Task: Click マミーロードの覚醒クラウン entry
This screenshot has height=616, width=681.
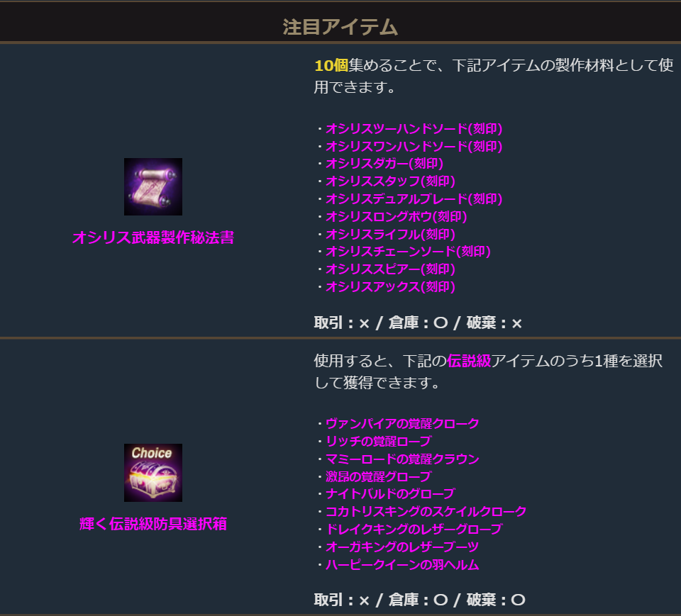Action: click(x=402, y=459)
